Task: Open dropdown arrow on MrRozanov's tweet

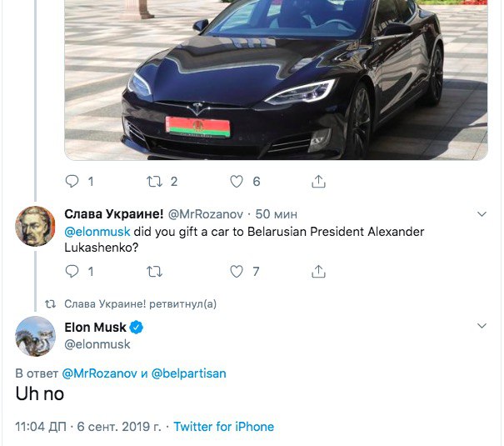Action: 482,215
